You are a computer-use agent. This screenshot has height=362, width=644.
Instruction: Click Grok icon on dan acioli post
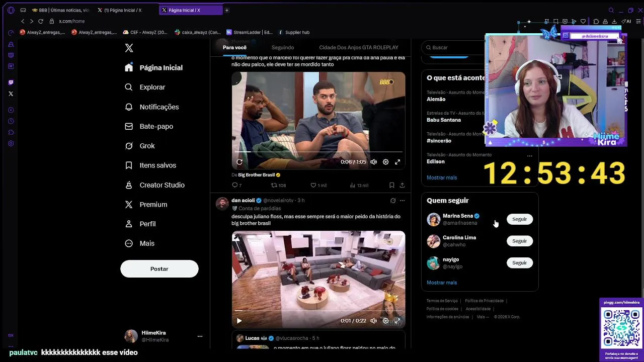pos(393,200)
